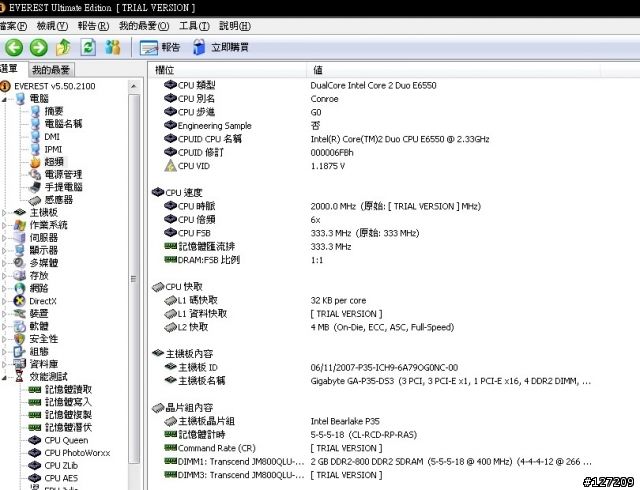Select the CPU ZLib benchmark

(x=61, y=466)
